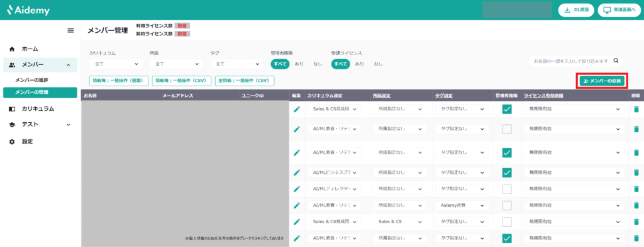
Task: Click the delete trash icon in the Aidemy社員 row
Action: (x=636, y=205)
